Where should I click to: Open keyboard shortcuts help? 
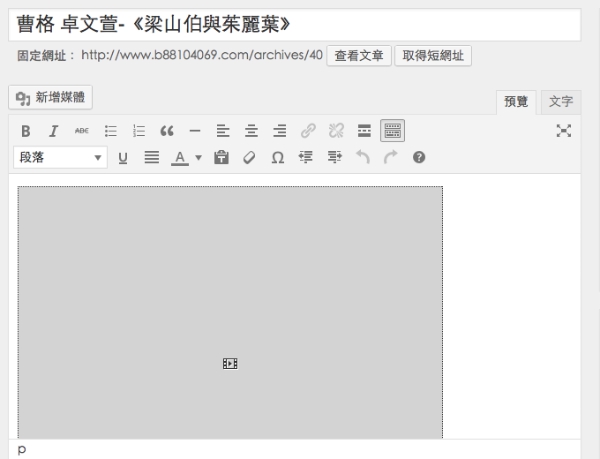(x=419, y=157)
